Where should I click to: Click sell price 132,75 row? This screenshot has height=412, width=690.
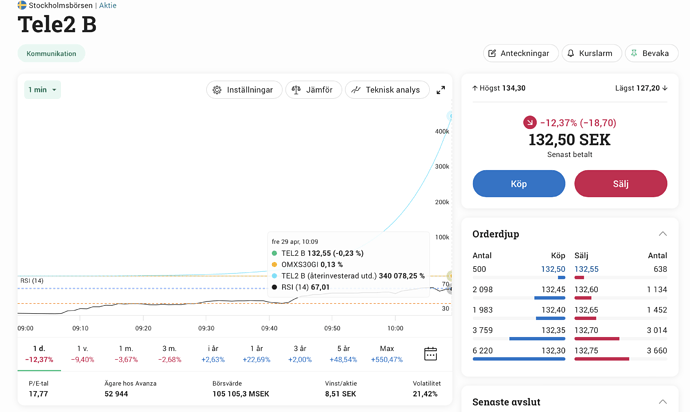(x=587, y=350)
